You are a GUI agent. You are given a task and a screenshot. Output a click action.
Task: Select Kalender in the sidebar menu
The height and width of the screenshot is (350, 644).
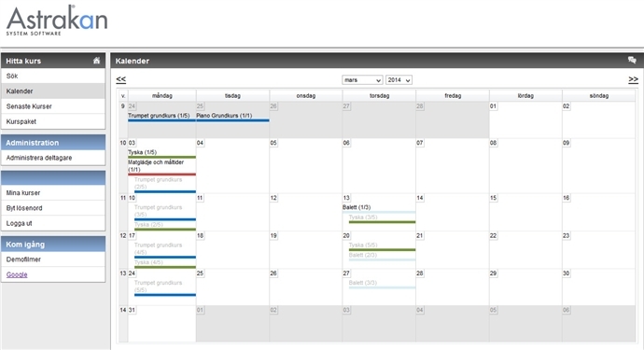click(x=53, y=91)
